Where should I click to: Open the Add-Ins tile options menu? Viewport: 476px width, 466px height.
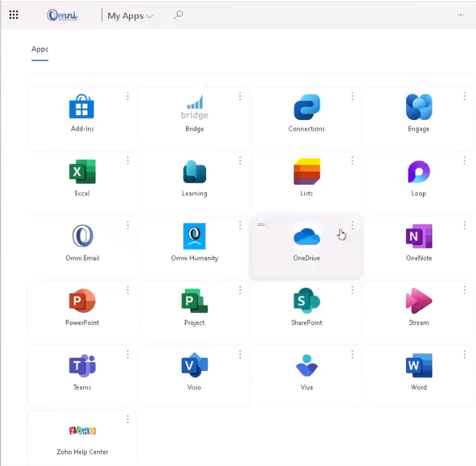coord(128,96)
